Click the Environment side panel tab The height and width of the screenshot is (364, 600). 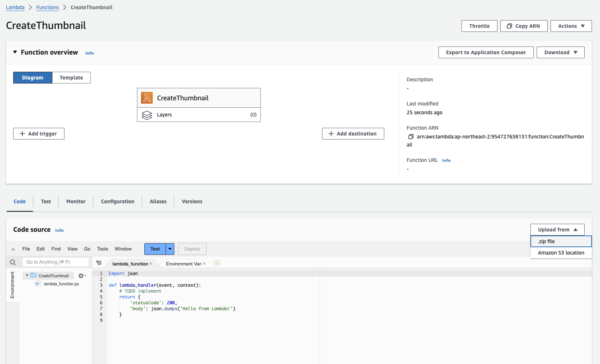[x=12, y=285]
